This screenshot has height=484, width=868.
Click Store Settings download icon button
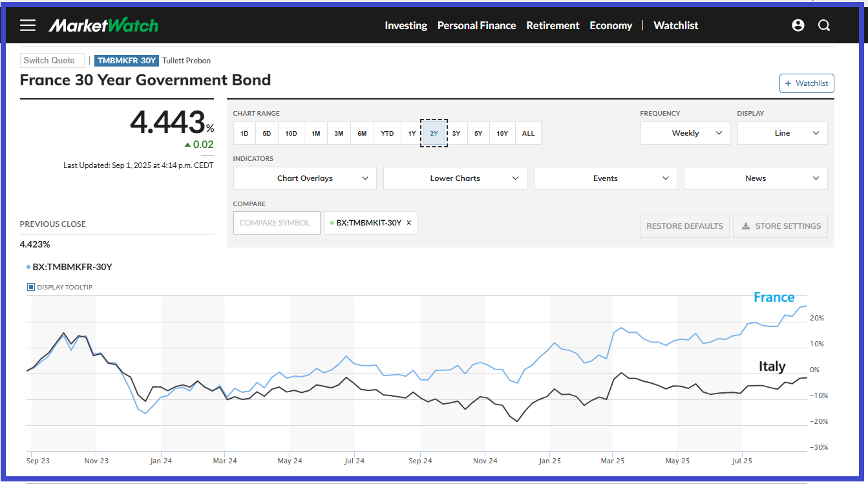pyautogui.click(x=780, y=226)
